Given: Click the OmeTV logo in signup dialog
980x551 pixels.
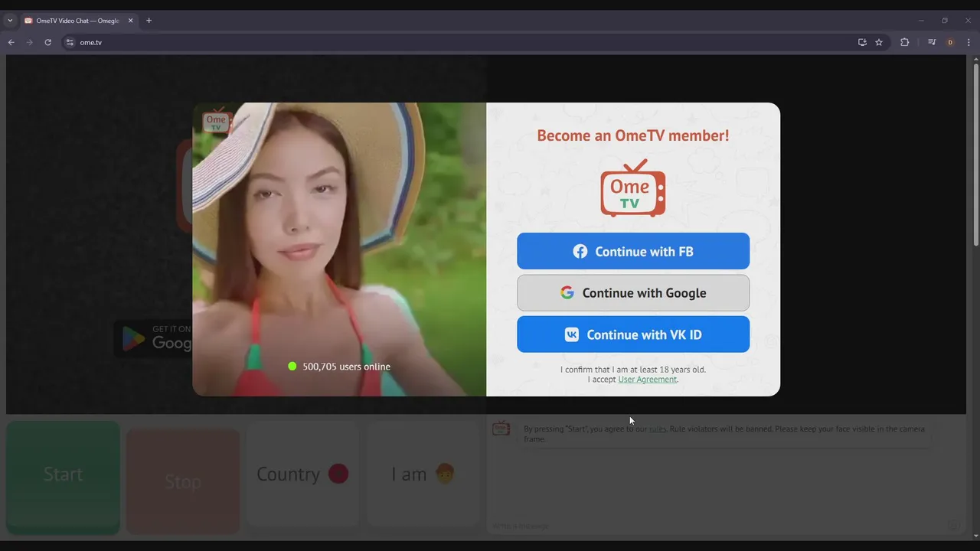Looking at the screenshot, I should (x=633, y=188).
